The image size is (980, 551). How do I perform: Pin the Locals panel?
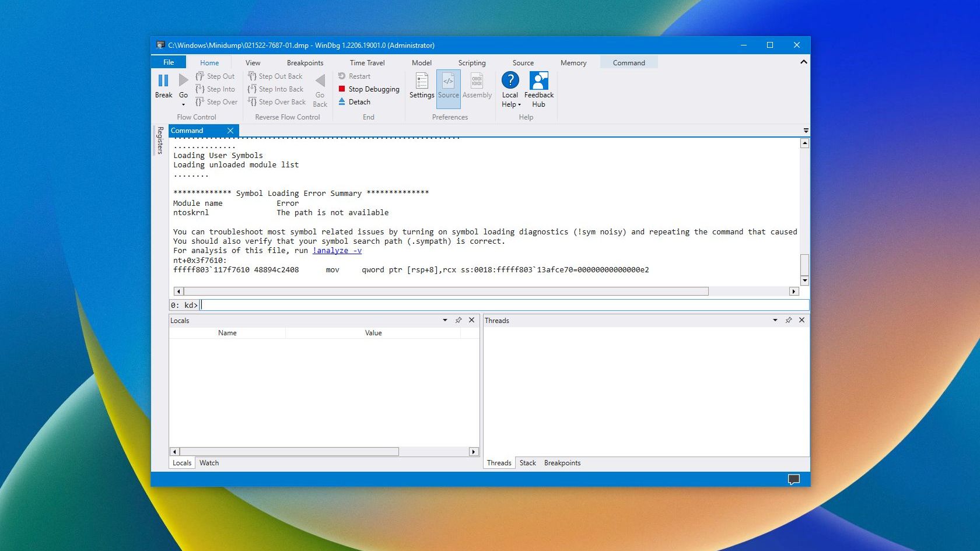click(459, 320)
